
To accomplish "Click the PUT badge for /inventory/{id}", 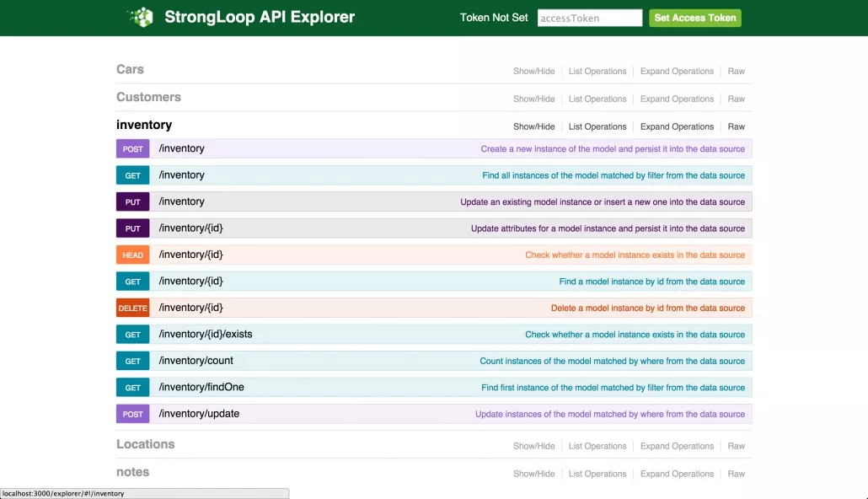I will (132, 228).
